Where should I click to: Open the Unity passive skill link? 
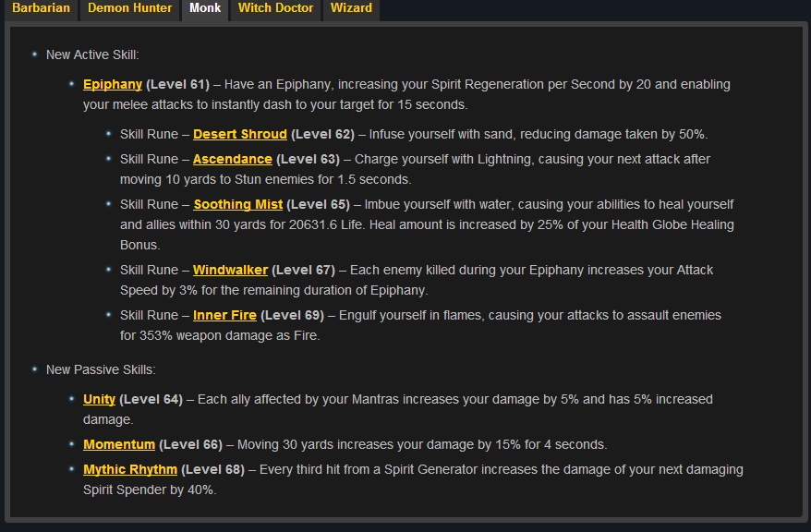[99, 399]
